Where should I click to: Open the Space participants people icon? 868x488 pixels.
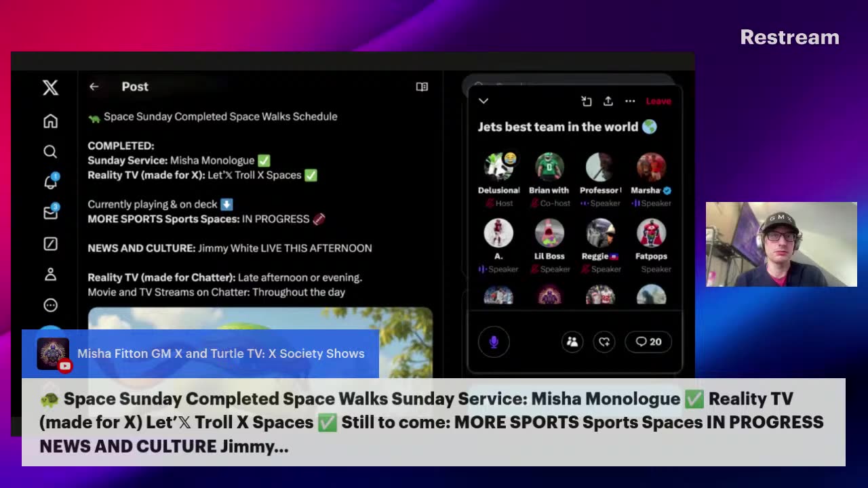pyautogui.click(x=572, y=342)
